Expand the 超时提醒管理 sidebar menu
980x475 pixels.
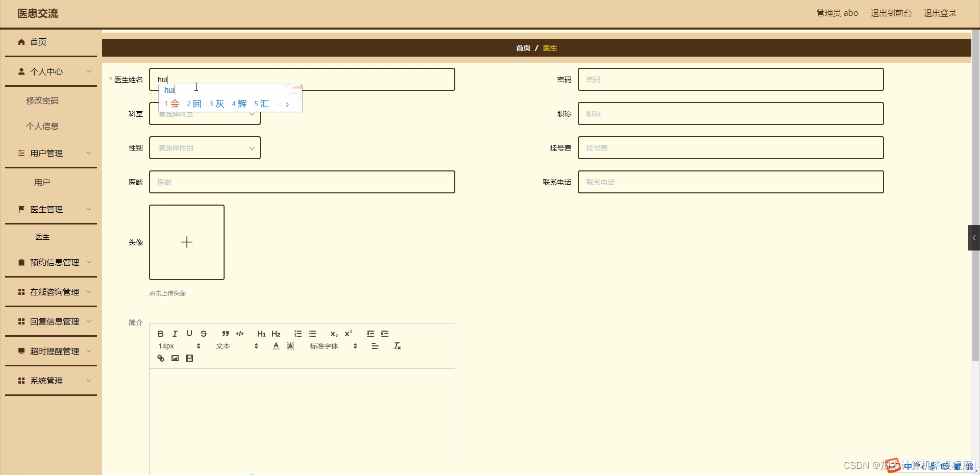(51, 351)
